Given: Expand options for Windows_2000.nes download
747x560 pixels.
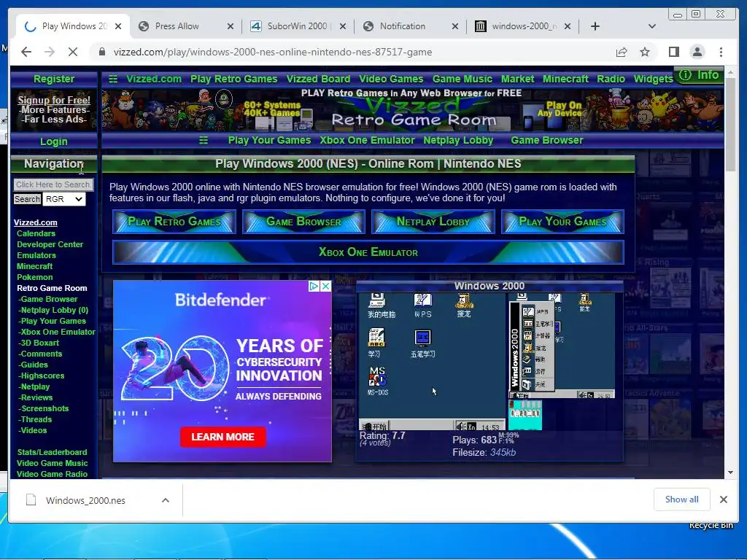Looking at the screenshot, I should (x=166, y=500).
